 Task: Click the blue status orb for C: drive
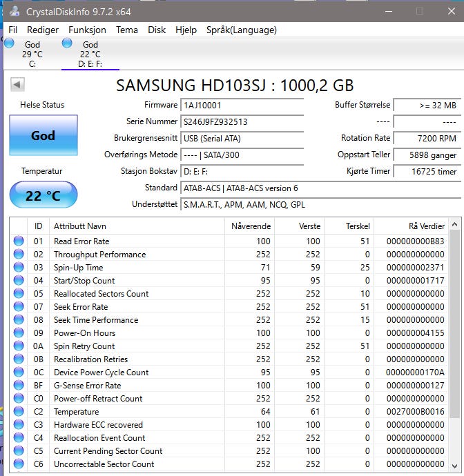[x=9, y=43]
